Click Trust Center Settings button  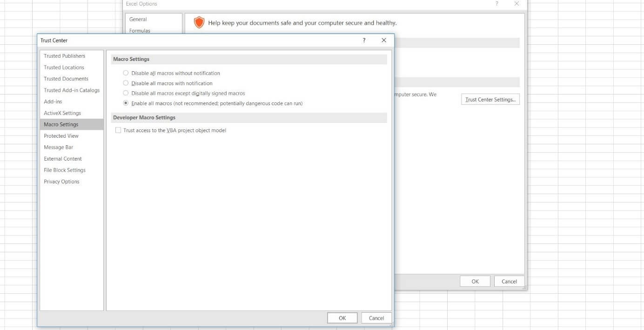(490, 99)
